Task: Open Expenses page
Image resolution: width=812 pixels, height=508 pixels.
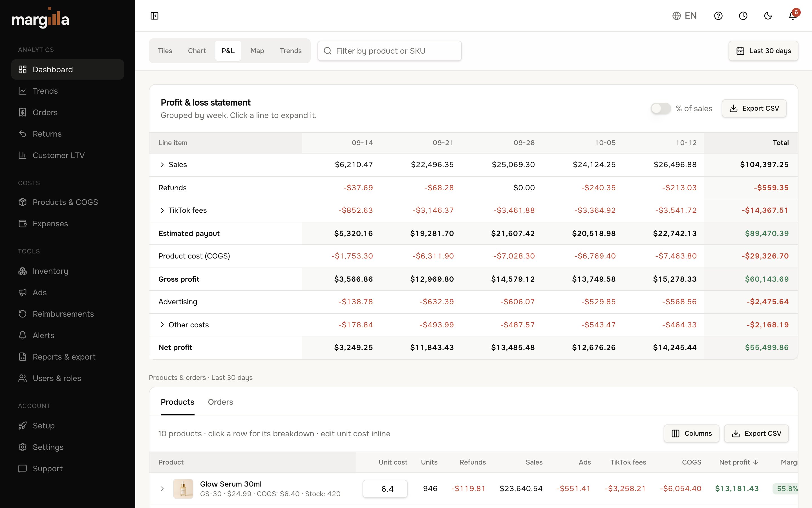Action: pos(67,224)
